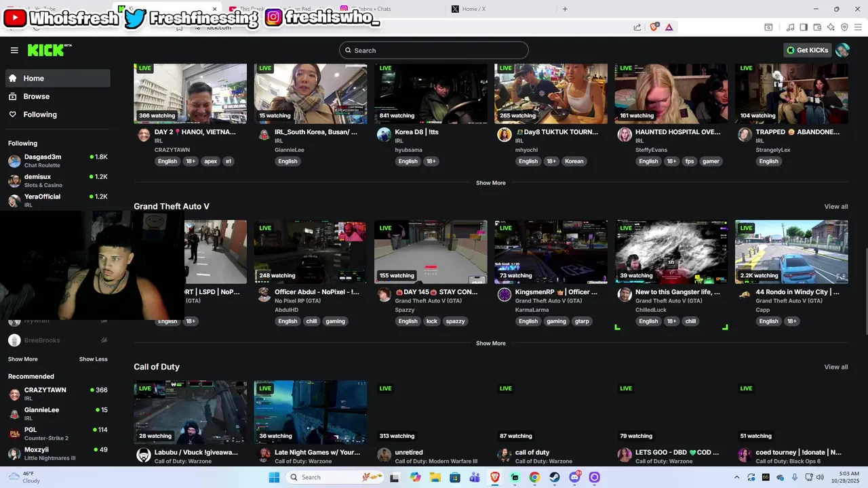Open PGL Counter-Strike 2 in Recommended
The image size is (868, 488).
[x=58, y=433]
